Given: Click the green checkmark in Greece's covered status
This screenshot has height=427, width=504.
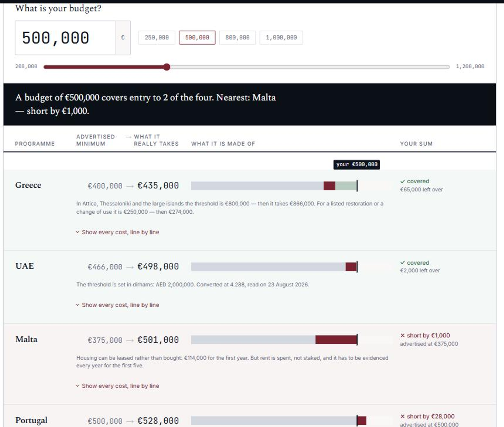Looking at the screenshot, I should [402, 182].
